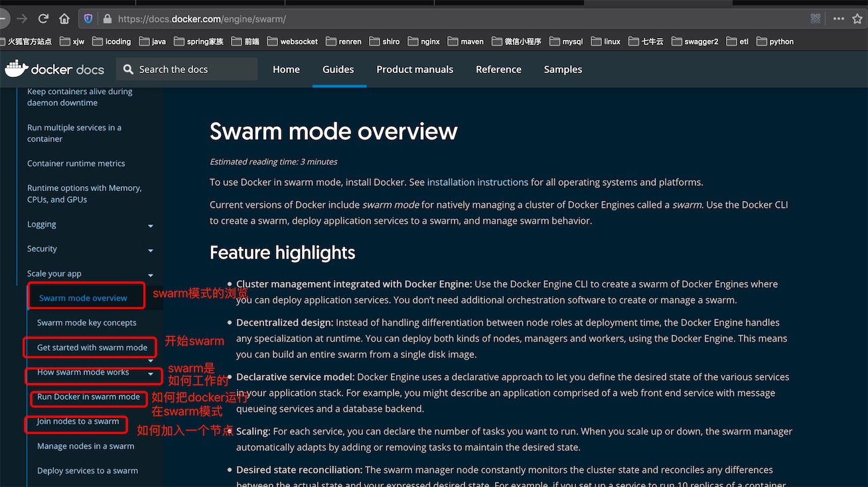
Task: Select Swarm mode overview sidebar item
Action: pyautogui.click(x=83, y=298)
